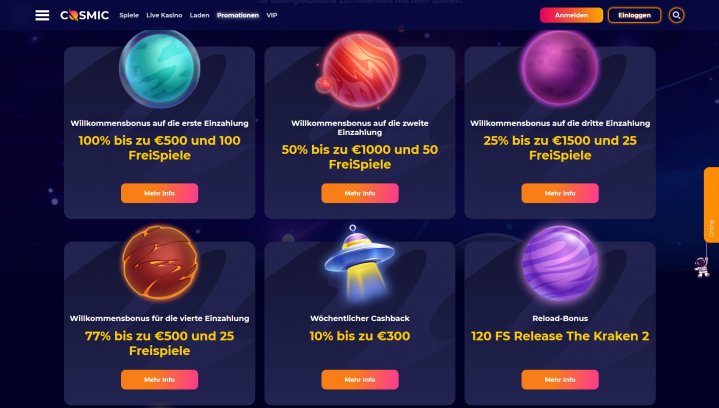Click the Anmelden button
This screenshot has width=719, height=408.
tap(571, 15)
